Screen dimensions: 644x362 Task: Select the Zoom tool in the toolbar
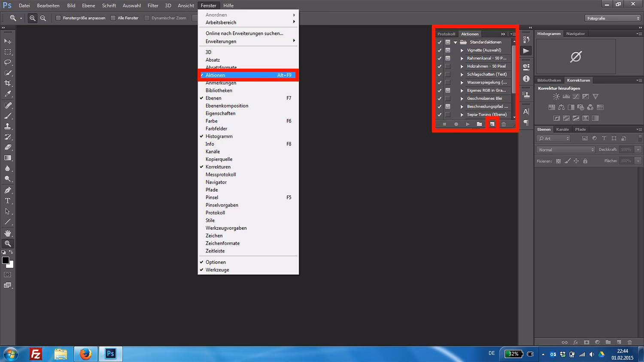[8, 244]
